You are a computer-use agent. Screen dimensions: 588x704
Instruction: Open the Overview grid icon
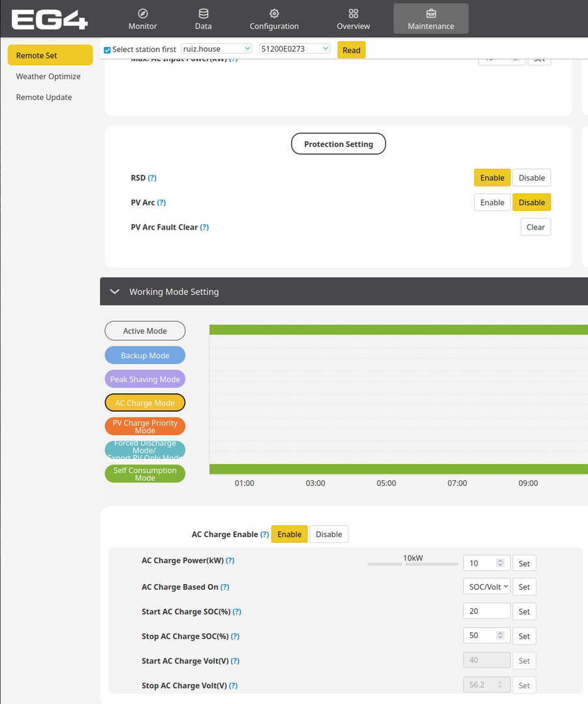(353, 14)
